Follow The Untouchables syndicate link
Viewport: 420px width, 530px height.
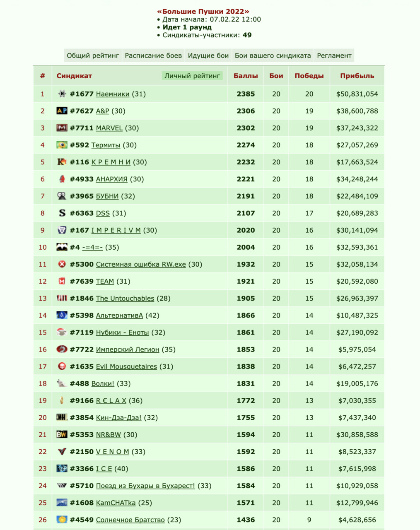pos(125,298)
